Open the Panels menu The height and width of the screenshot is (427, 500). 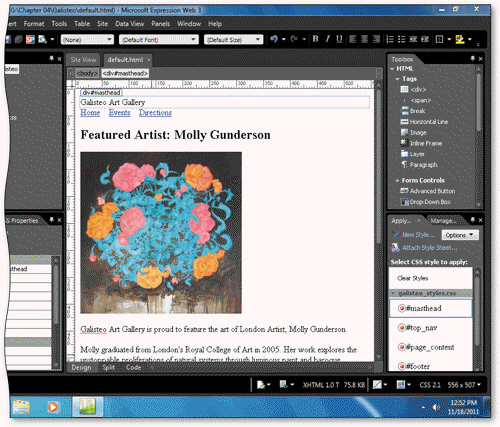(160, 24)
